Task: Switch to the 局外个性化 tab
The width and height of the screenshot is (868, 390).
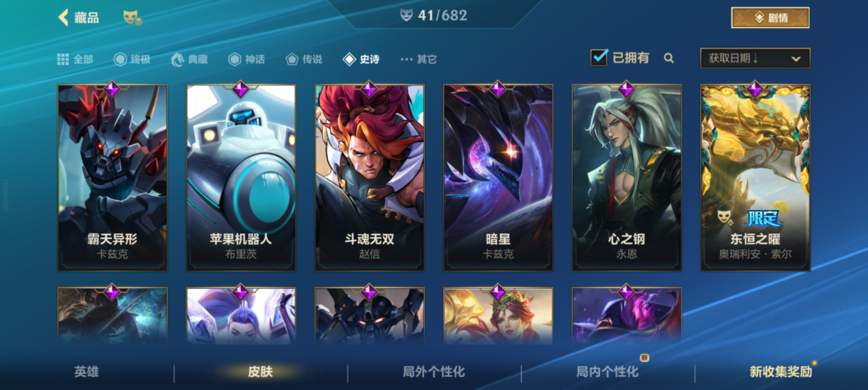Action: click(x=434, y=372)
